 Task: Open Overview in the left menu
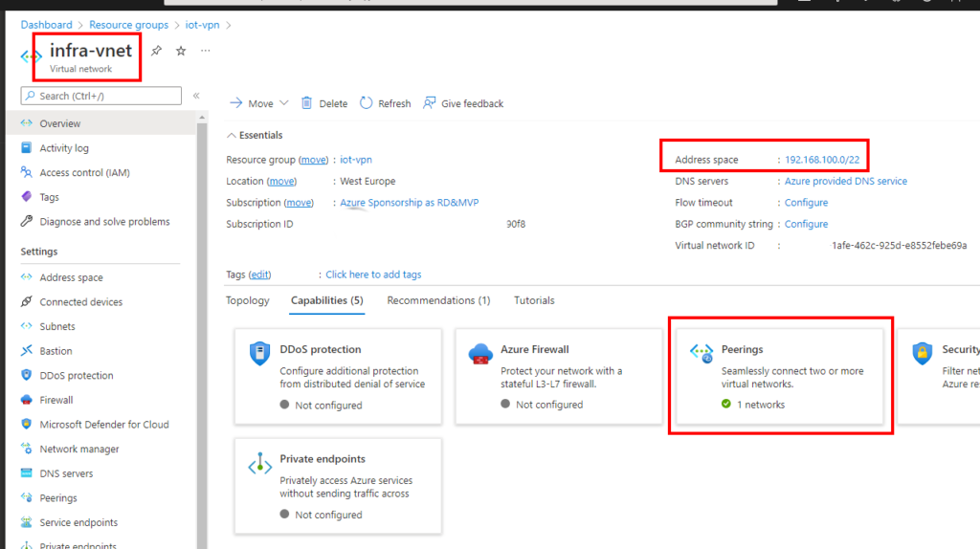pos(101,123)
